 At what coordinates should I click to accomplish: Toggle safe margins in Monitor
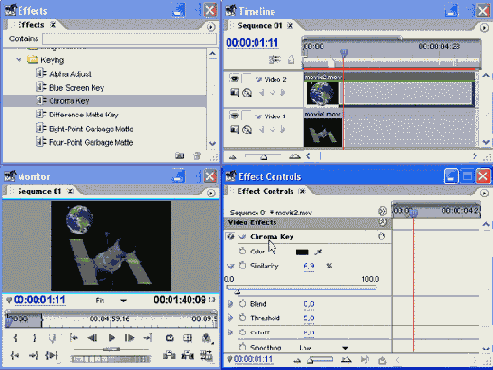point(188,338)
